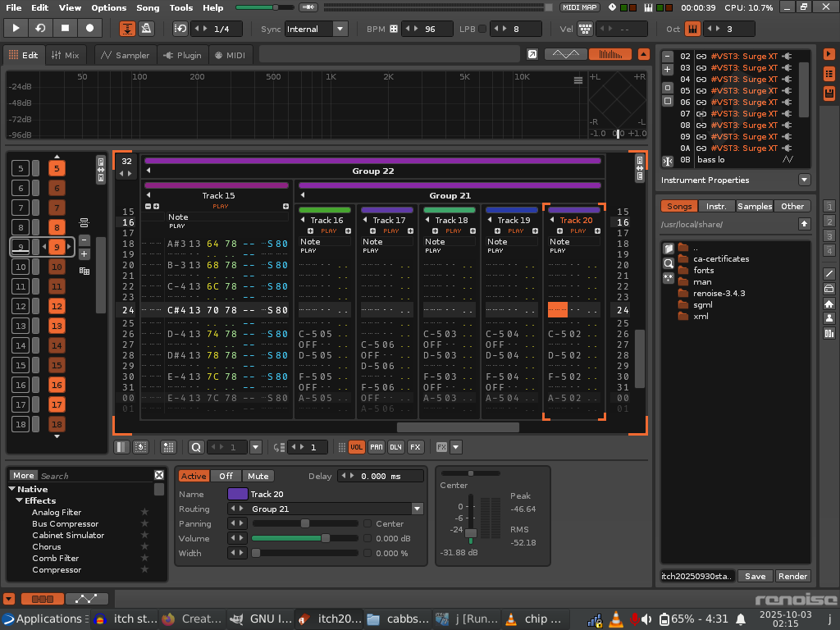The width and height of the screenshot is (840, 630).
Task: Click the home folder icon in browser sidebar
Action: [x=829, y=304]
